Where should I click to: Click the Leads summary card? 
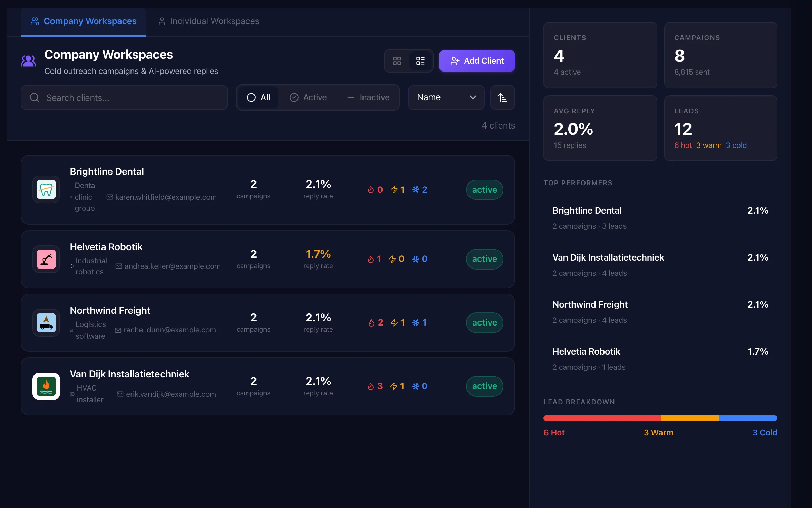(721, 128)
